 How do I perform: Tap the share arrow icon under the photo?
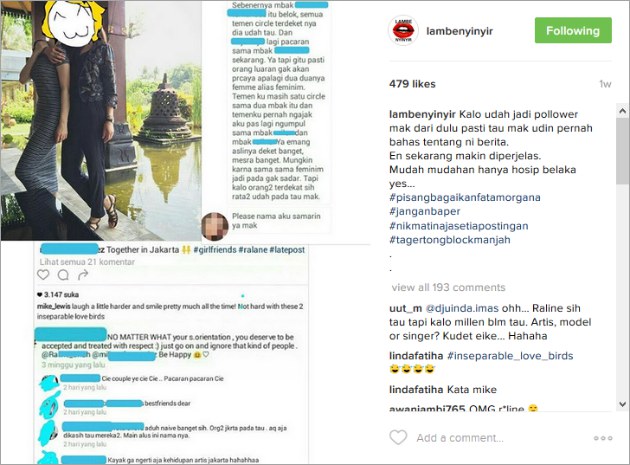tap(83, 275)
